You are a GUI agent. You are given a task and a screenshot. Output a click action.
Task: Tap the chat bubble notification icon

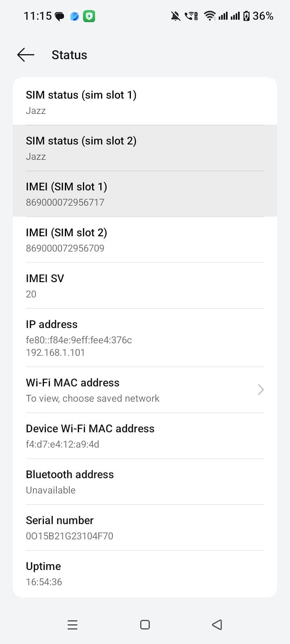(60, 17)
